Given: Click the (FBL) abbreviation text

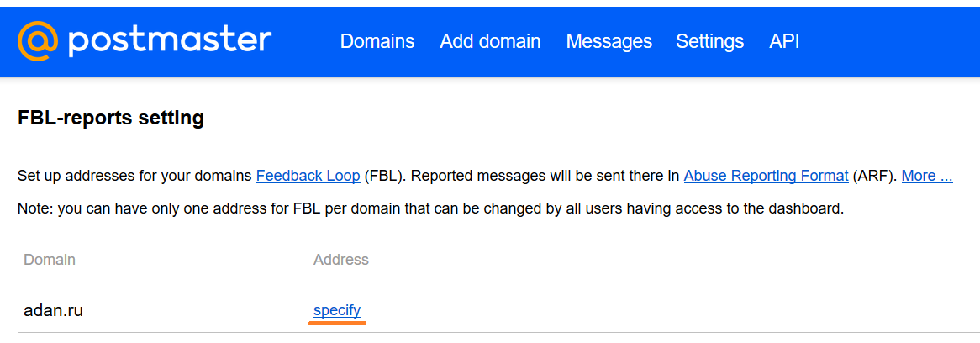Looking at the screenshot, I should [x=387, y=176].
